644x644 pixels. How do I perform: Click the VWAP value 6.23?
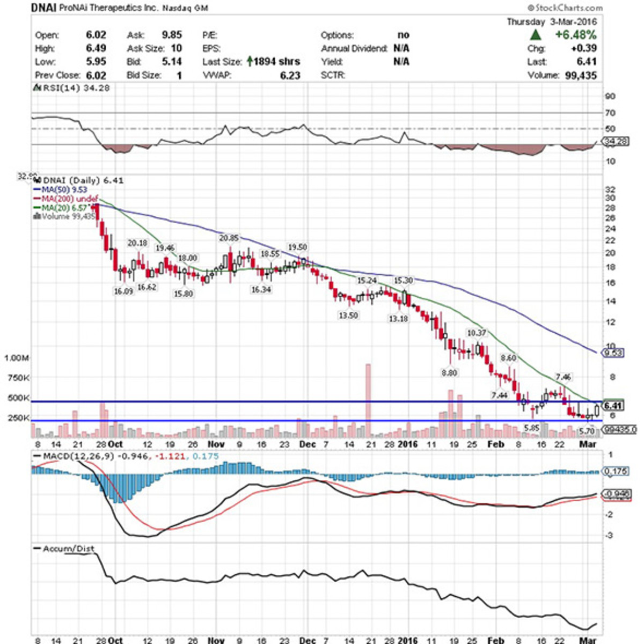coord(290,75)
